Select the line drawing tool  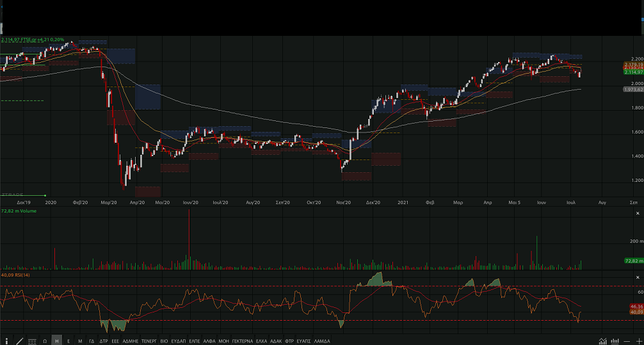click(x=20, y=341)
